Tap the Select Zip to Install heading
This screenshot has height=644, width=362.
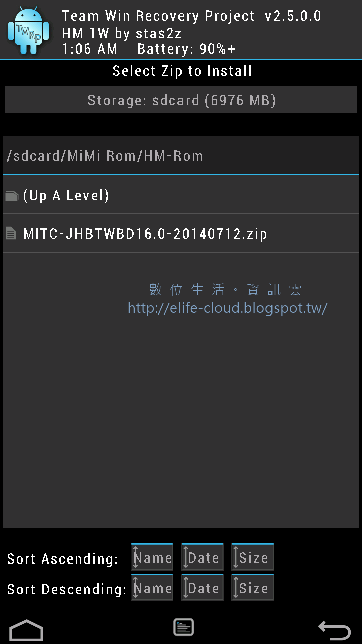(182, 71)
